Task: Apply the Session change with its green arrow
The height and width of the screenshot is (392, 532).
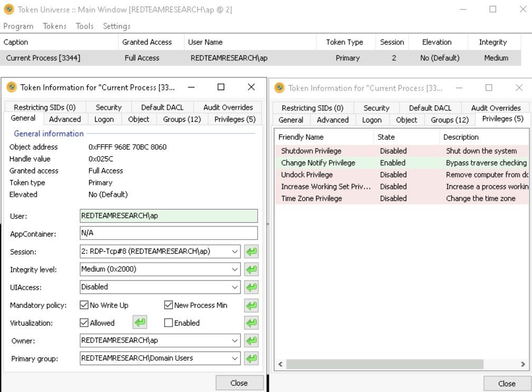Action: coord(251,252)
